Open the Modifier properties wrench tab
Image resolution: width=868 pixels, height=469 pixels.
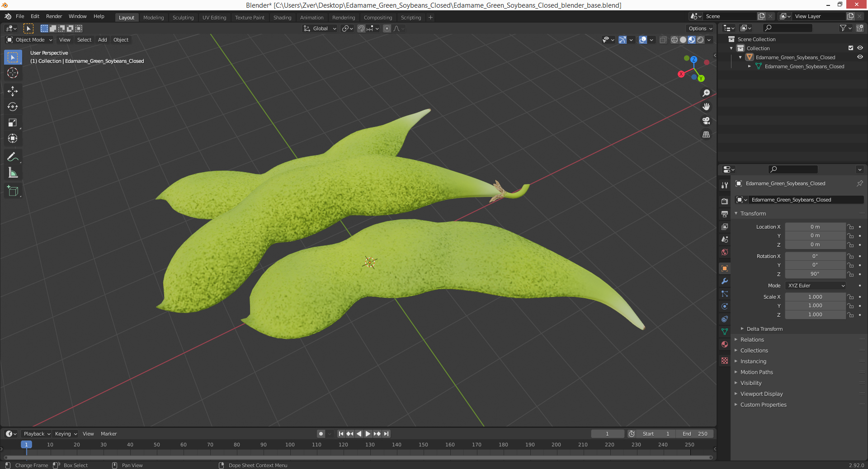[x=725, y=281]
